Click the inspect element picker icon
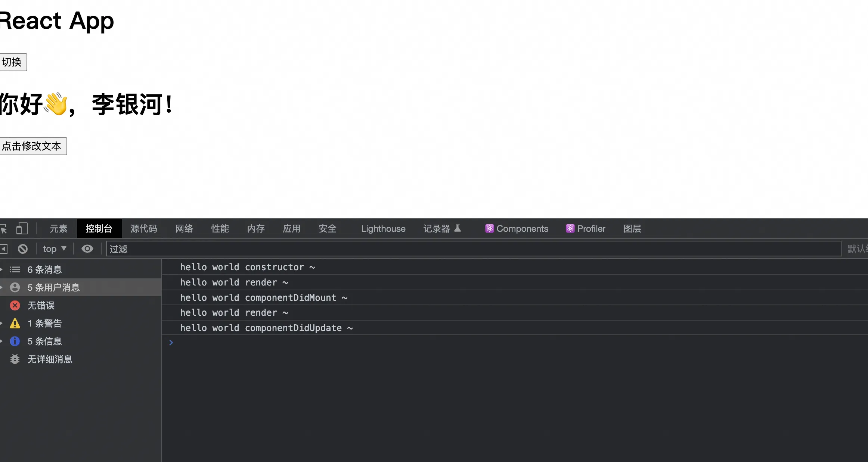Image resolution: width=868 pixels, height=462 pixels. pos(4,229)
